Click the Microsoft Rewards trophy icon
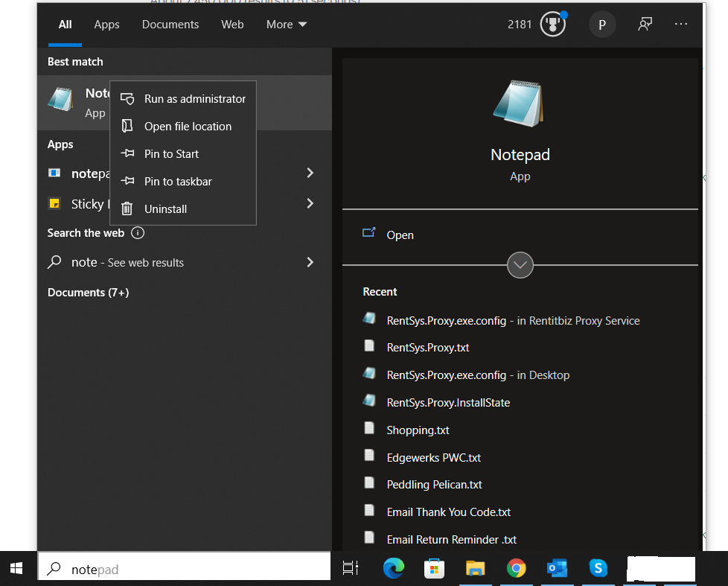This screenshot has width=728, height=586. click(x=553, y=24)
